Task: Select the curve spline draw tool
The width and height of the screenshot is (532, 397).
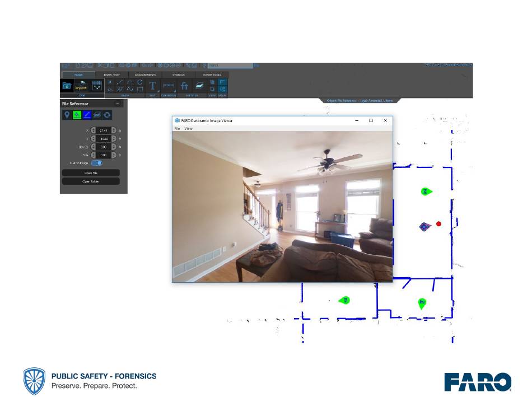Action: pos(130,90)
